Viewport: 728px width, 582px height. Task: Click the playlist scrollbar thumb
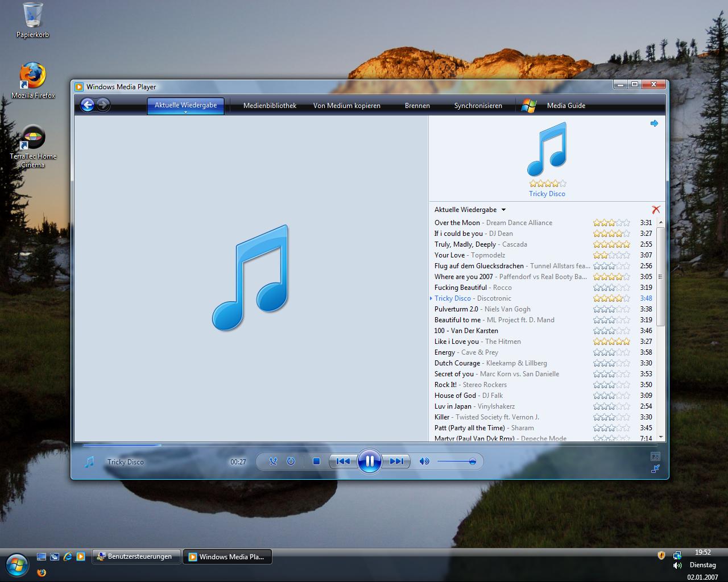pyautogui.click(x=660, y=277)
